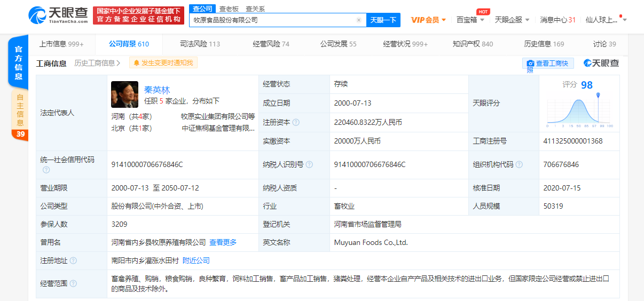Open the 历史信息 tab
This screenshot has height=301, width=644.
pos(544,44)
